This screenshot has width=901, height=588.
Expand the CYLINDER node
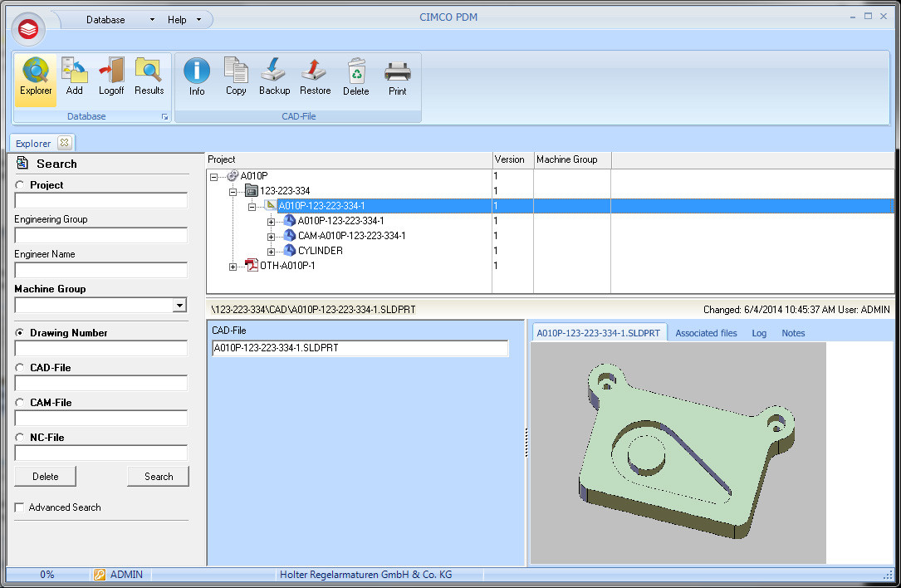271,252
